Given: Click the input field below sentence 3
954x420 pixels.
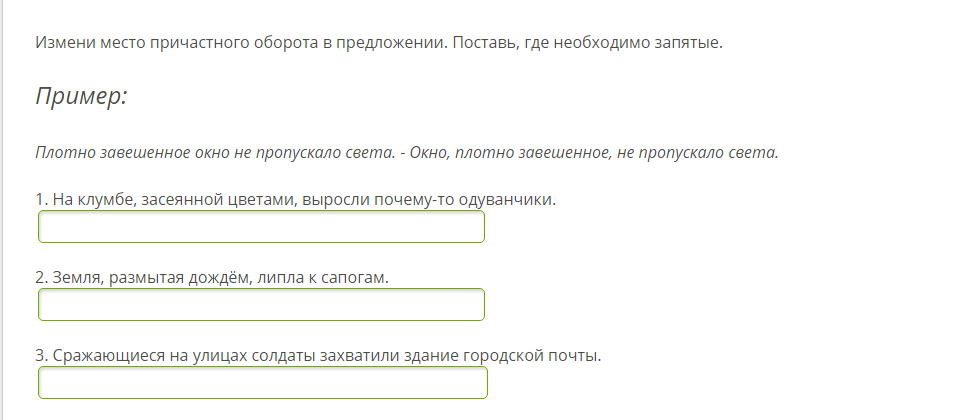Looking at the screenshot, I should pos(262,382).
